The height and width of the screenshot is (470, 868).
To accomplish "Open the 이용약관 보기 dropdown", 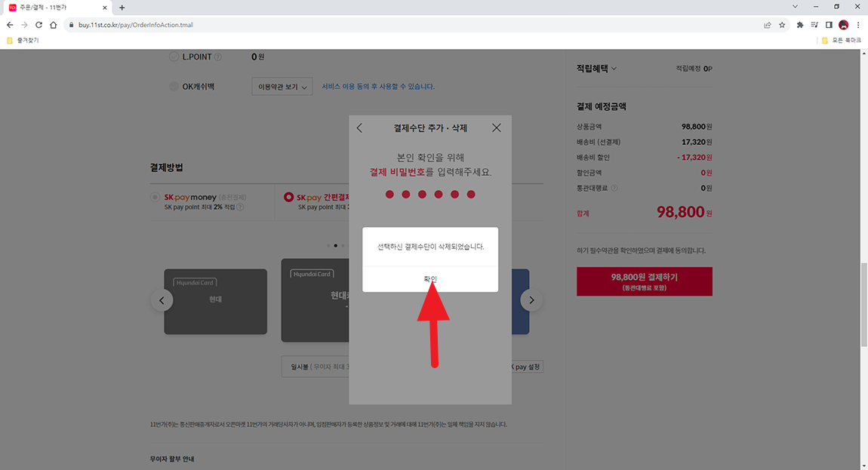I will (282, 86).
